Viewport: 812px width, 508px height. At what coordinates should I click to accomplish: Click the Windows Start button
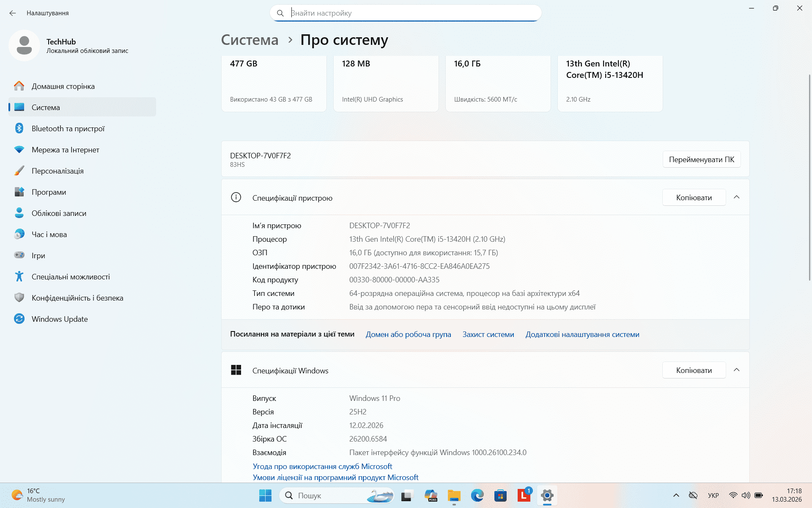265,495
